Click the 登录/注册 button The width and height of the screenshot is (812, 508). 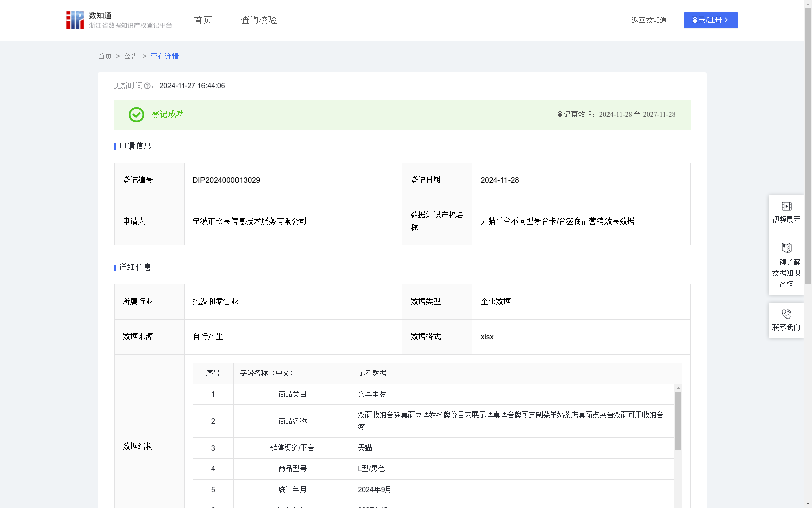[710, 20]
